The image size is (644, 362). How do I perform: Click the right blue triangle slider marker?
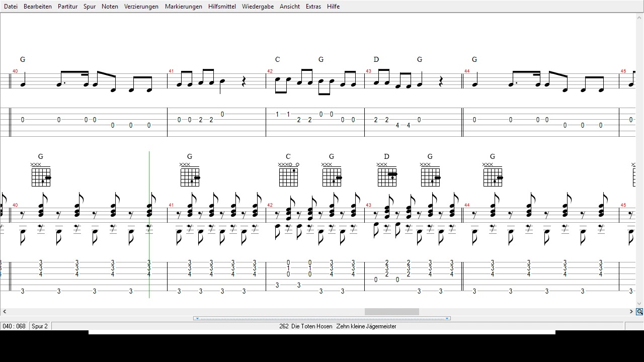(x=447, y=318)
